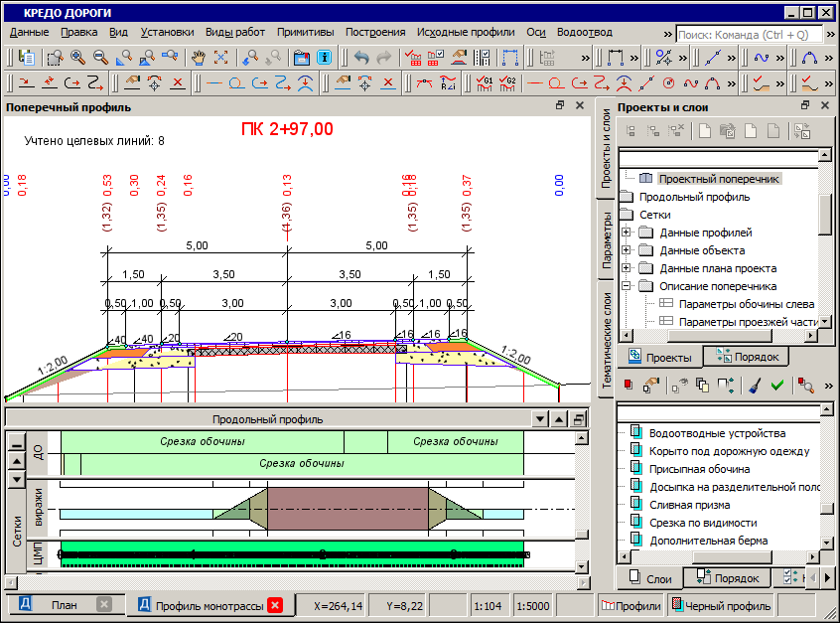Click the paintbrush icon in layers toolbar

tap(756, 385)
